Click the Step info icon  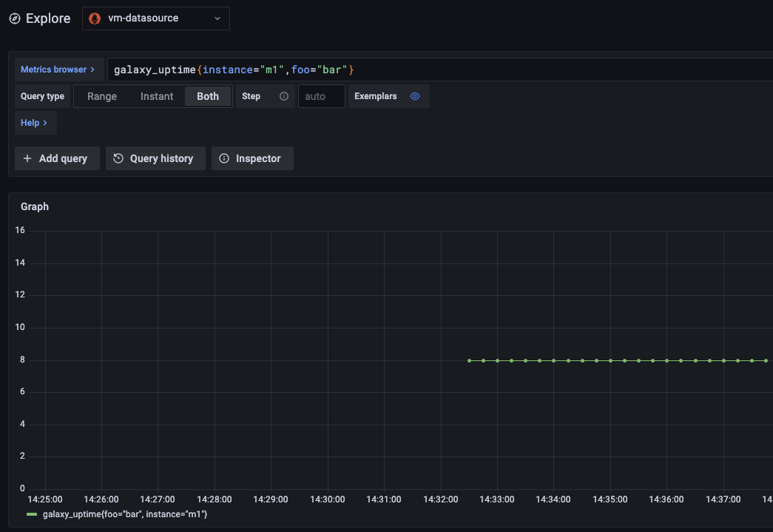coord(284,96)
